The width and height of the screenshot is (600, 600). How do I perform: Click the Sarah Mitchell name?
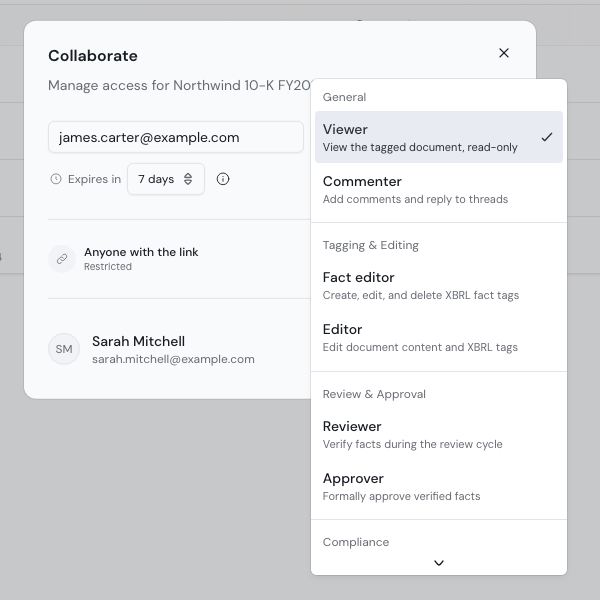coord(139,341)
